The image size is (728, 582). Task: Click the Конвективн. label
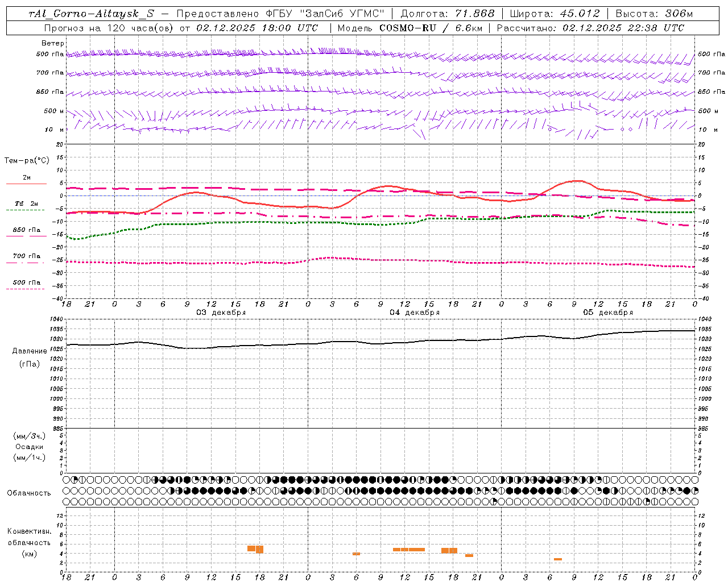tap(30, 531)
